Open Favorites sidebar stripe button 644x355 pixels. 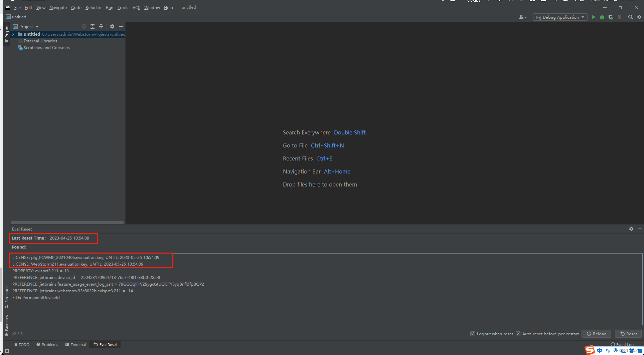6,326
